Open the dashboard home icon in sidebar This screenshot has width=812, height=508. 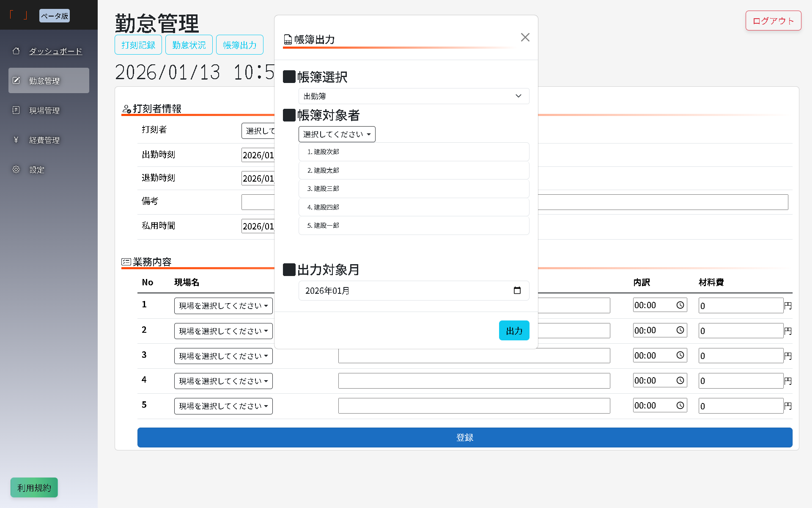click(x=16, y=51)
